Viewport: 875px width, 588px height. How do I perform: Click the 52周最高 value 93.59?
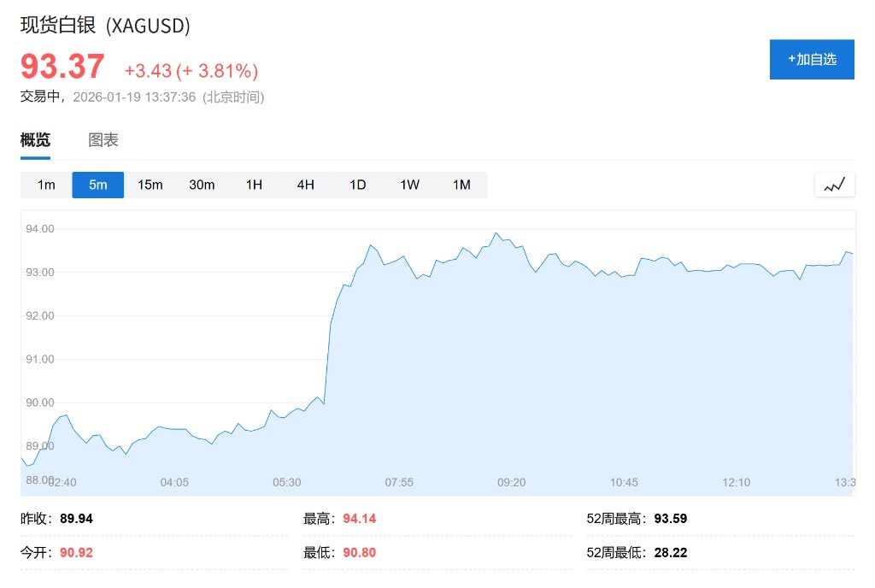[671, 519]
